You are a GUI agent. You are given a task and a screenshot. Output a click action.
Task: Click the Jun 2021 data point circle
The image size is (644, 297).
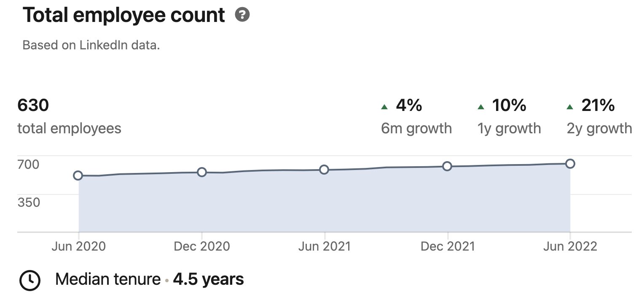click(x=324, y=170)
